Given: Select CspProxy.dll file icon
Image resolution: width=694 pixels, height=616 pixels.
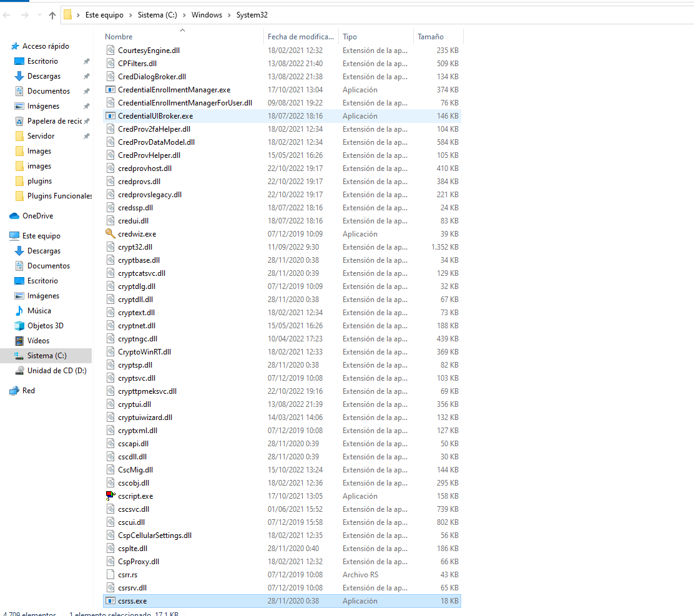Looking at the screenshot, I should point(110,562).
